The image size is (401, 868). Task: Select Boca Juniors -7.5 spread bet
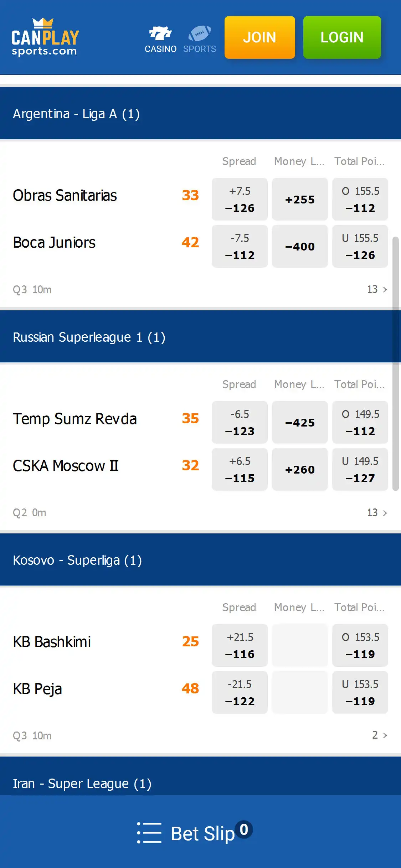240,246
